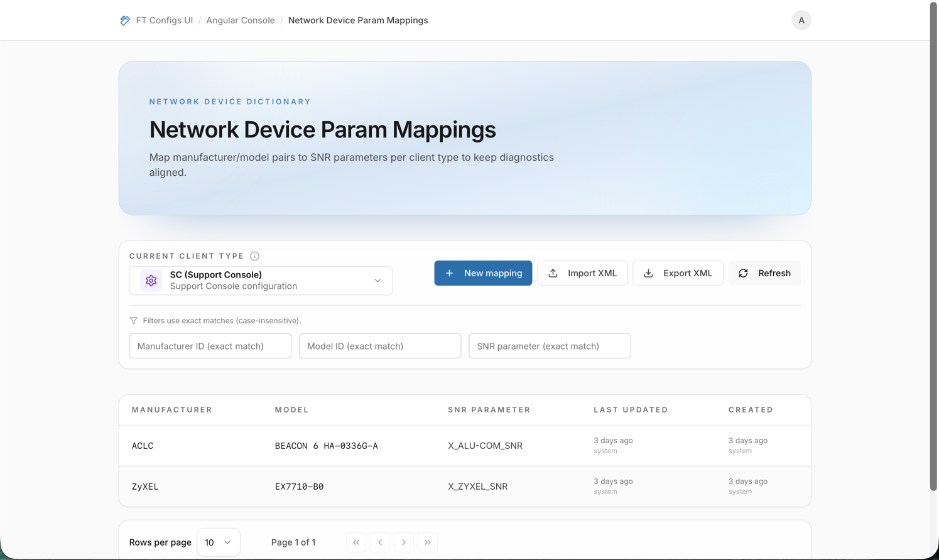
Task: Go to Angular Console breadcrumb
Action: point(241,20)
